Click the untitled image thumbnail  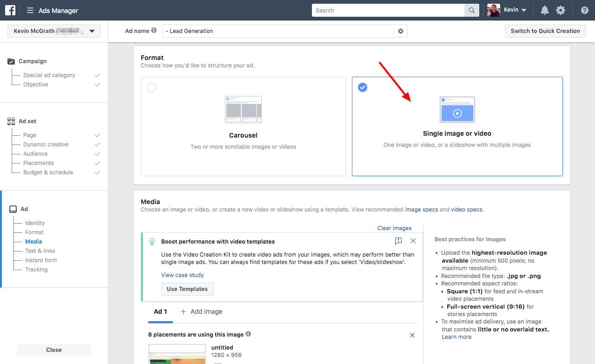(x=177, y=356)
